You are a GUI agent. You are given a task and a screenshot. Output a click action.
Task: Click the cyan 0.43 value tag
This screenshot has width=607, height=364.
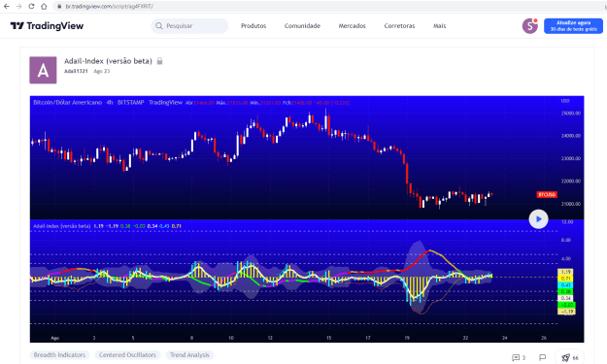coord(565,285)
